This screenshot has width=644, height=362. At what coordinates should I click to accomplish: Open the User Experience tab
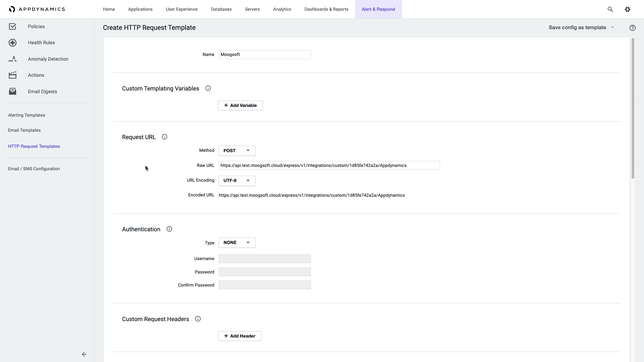181,9
